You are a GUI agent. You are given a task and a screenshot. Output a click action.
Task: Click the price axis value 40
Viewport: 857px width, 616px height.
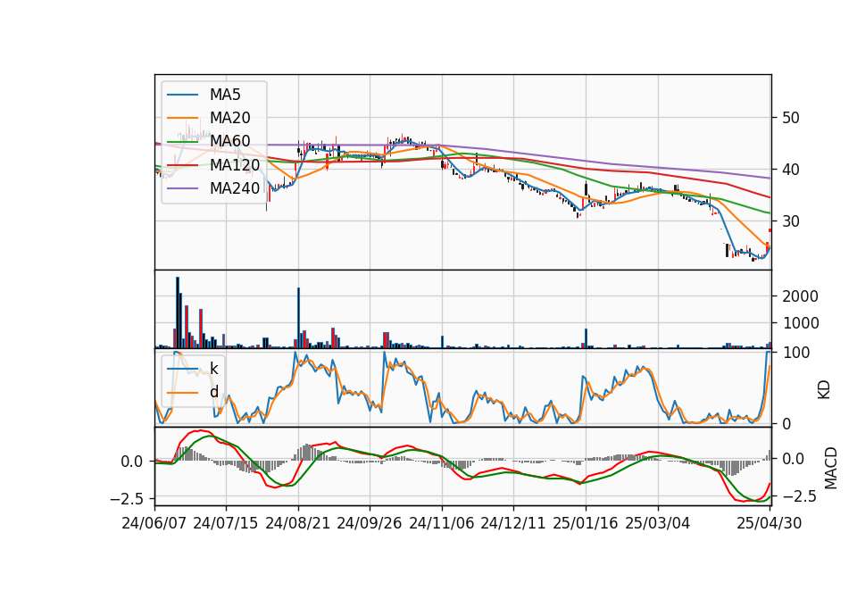790,170
